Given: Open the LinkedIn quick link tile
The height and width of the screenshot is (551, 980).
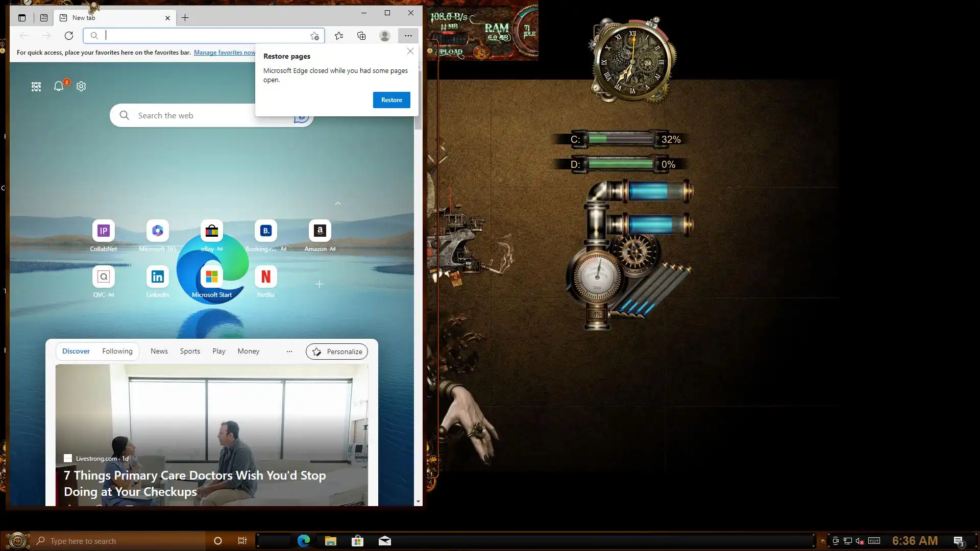Looking at the screenshot, I should point(157,277).
